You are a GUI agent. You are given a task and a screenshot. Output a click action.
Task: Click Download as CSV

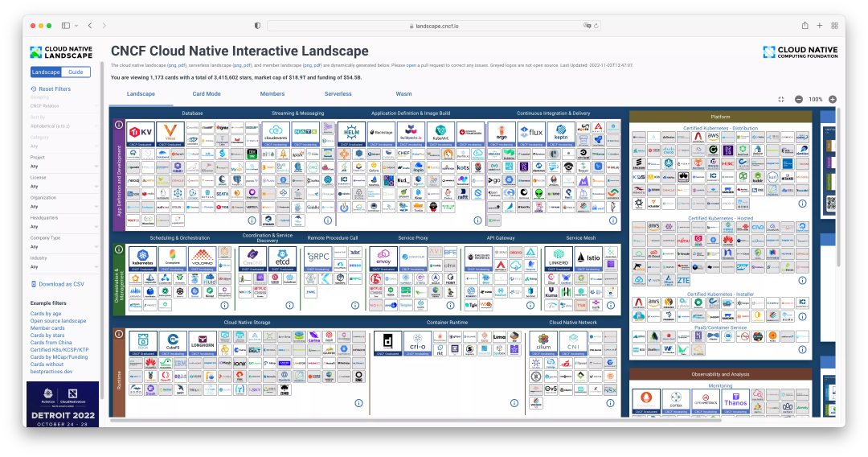(x=58, y=284)
